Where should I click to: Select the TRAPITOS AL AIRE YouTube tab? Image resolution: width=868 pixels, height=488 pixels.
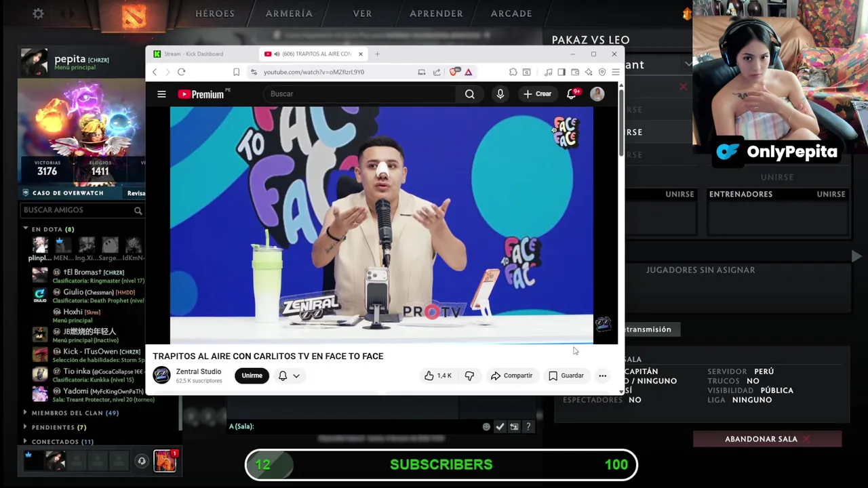(313, 54)
